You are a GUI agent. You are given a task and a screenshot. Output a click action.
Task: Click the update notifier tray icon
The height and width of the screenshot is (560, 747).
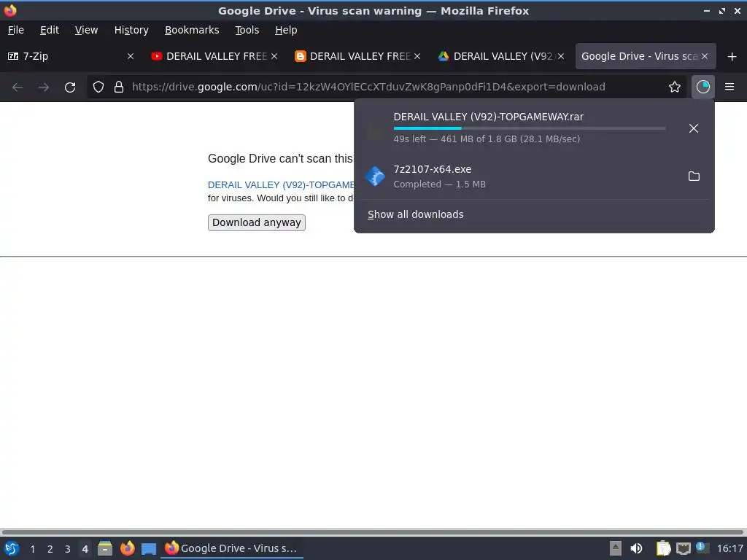coord(702,548)
